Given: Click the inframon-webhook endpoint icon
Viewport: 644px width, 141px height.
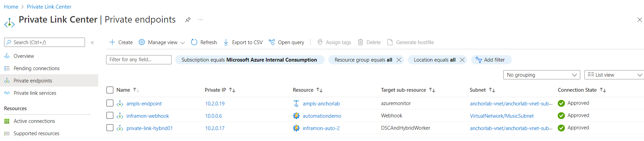Looking at the screenshot, I should pos(120,116).
